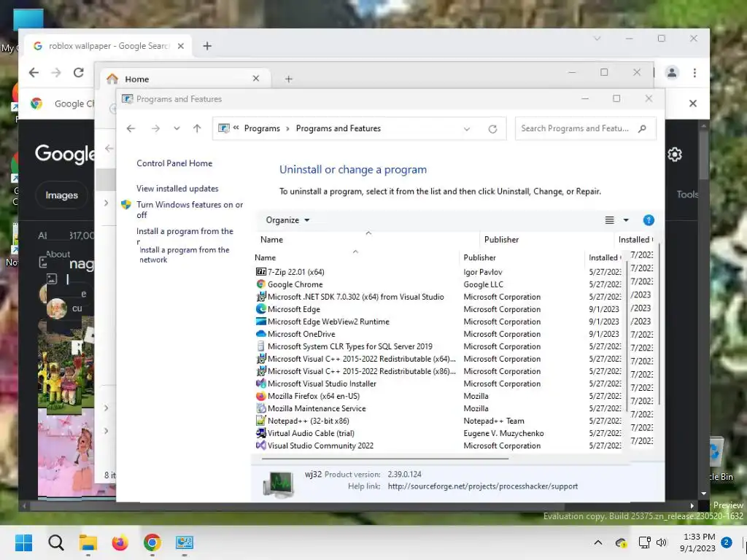
Task: Open the Chrome three-dot menu
Action: coord(694,72)
